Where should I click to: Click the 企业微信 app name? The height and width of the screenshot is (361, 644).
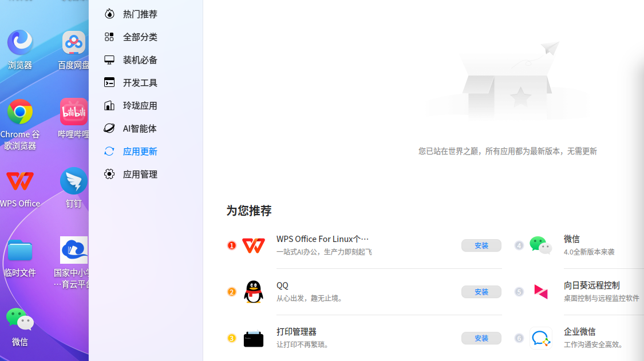click(579, 332)
